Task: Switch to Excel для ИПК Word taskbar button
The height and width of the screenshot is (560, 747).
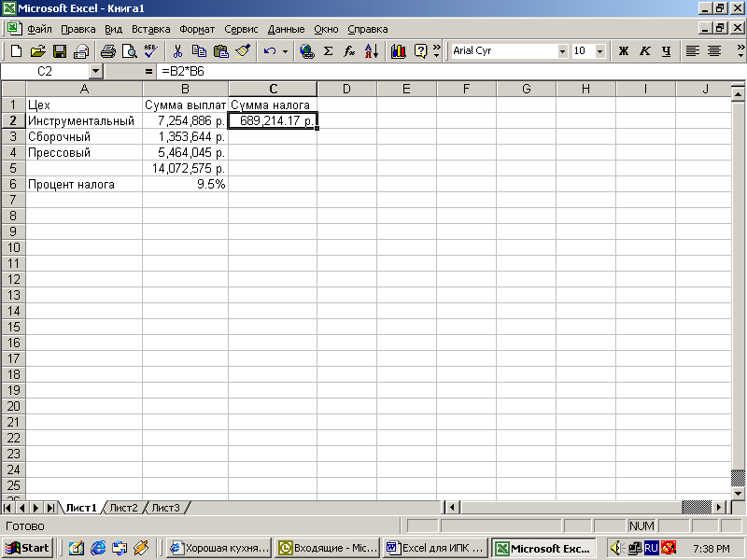Action: 436,548
